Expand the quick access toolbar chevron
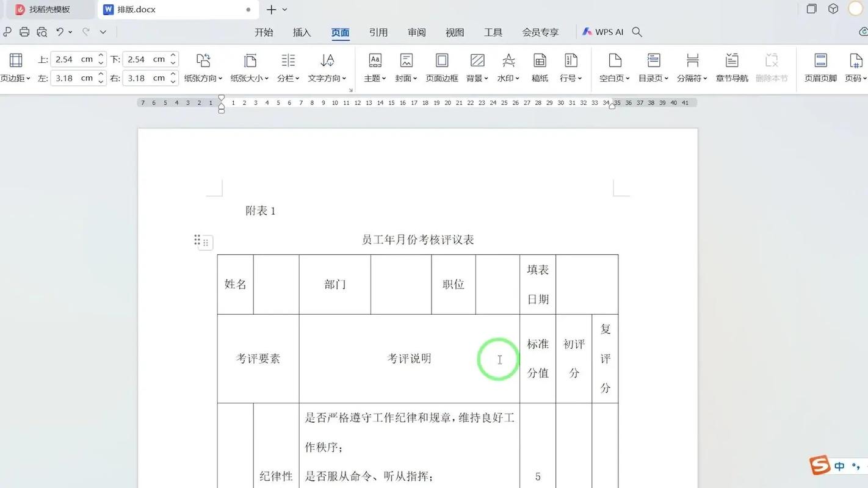Image resolution: width=868 pixels, height=488 pixels. coord(103,32)
